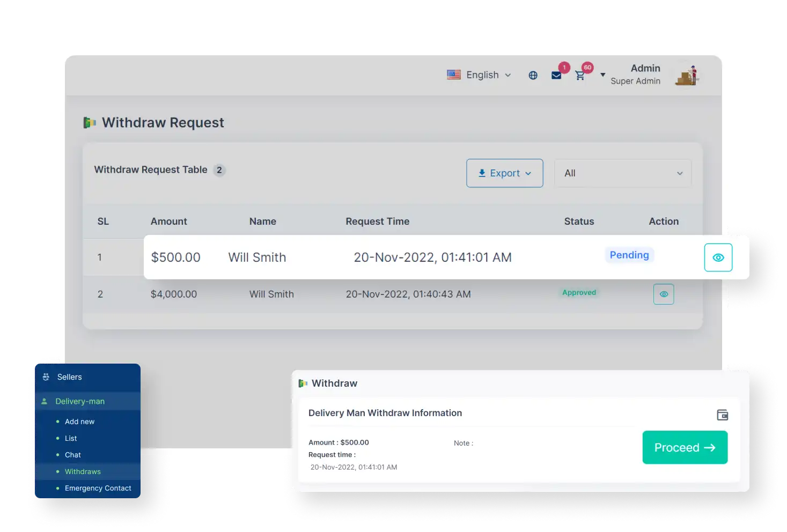Click the Approved status label

[x=579, y=293]
